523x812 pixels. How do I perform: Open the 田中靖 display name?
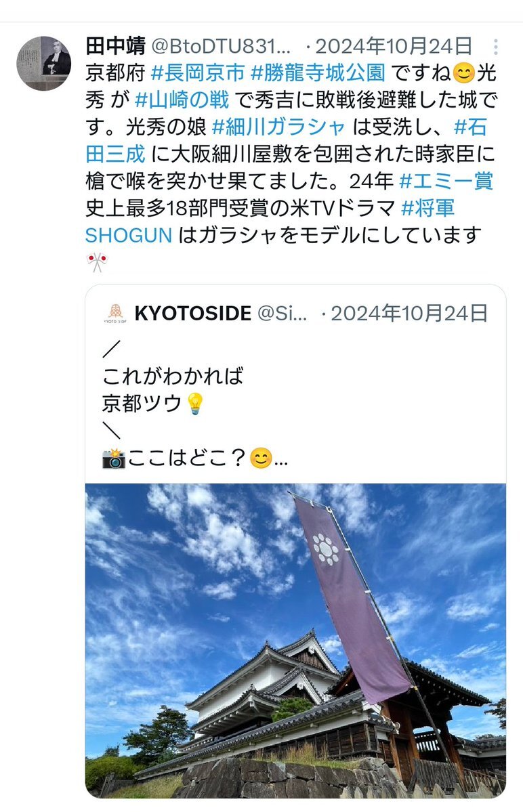(115, 46)
